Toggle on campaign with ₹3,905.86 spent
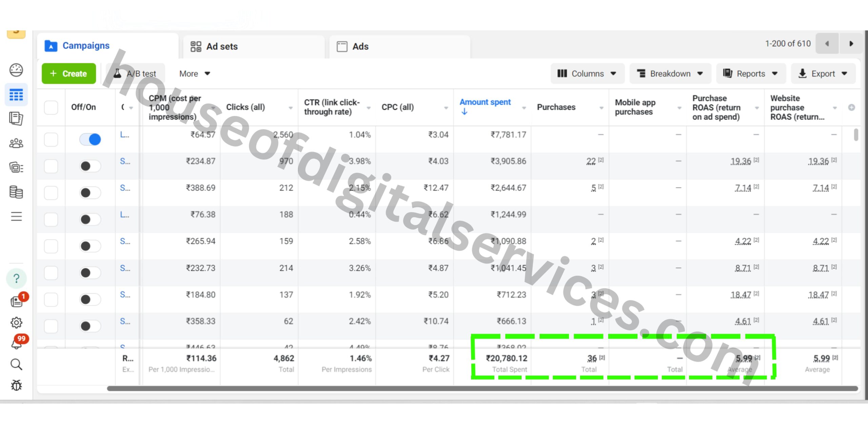This screenshot has height=434, width=868. point(90,166)
